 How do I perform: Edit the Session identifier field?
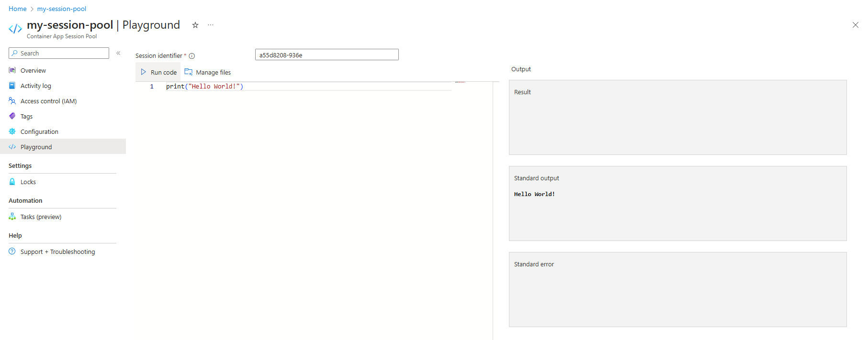tap(327, 55)
